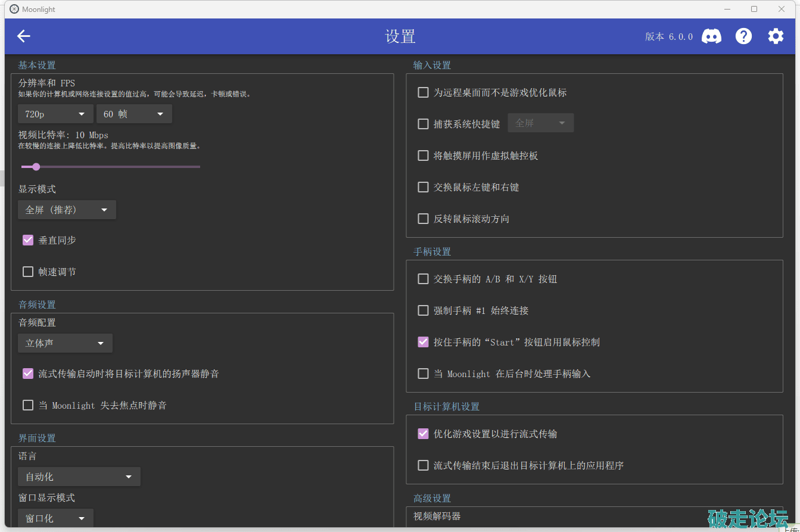Enable 强制手柄 #1 始终连接 option
The image size is (800, 532).
pyautogui.click(x=423, y=310)
